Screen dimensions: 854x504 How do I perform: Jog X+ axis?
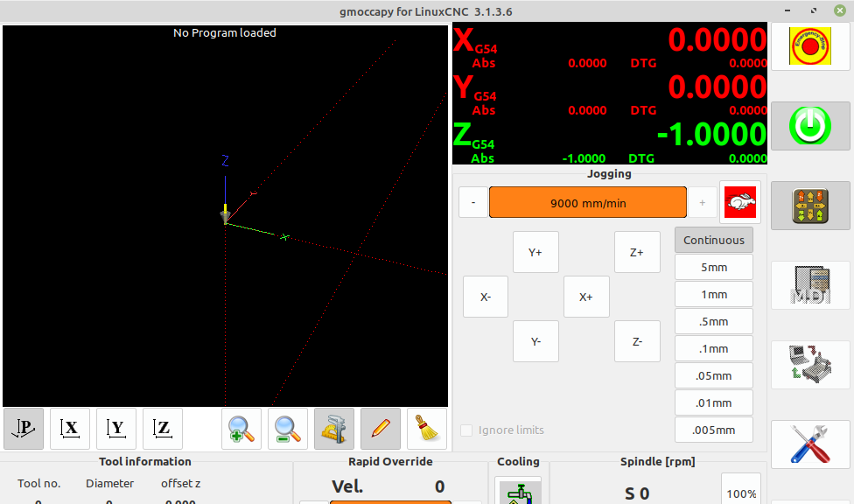[x=586, y=297]
